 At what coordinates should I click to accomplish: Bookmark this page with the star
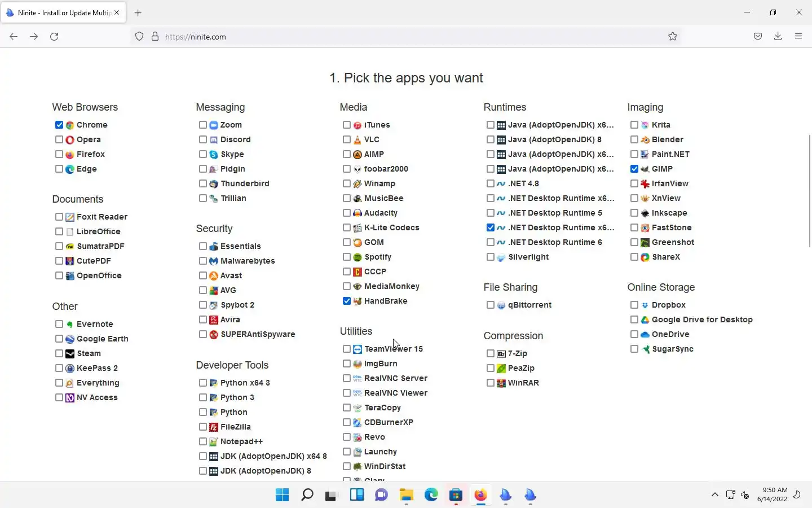(673, 37)
